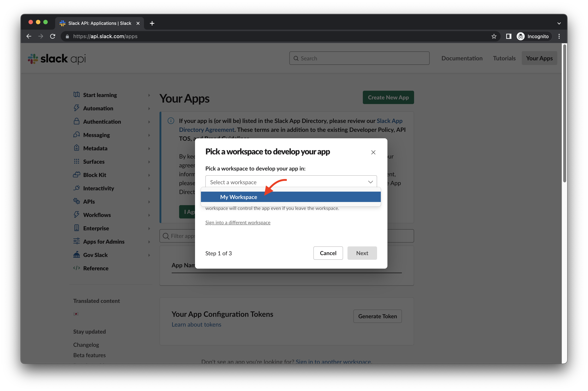588x391 pixels.
Task: Click the browser reload icon
Action: [53, 36]
